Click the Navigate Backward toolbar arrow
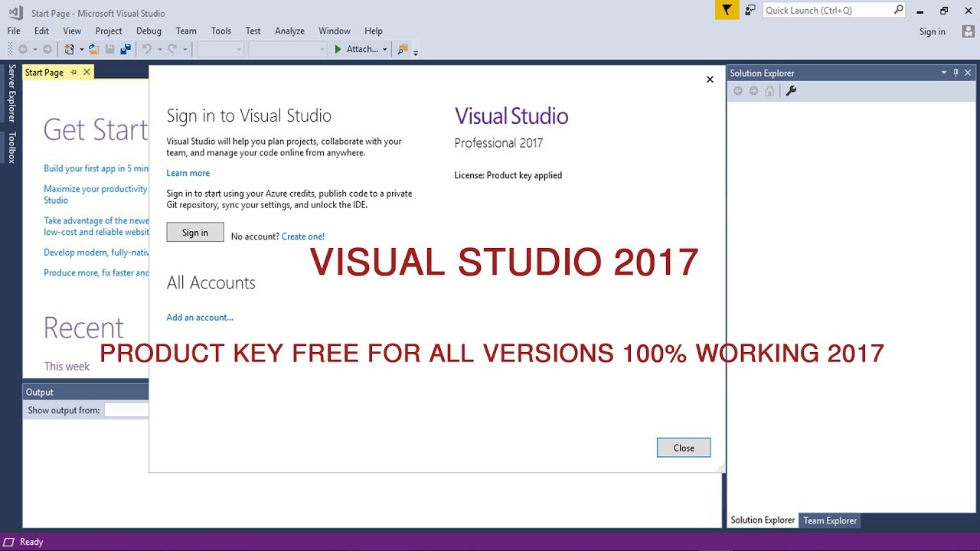This screenshot has height=551, width=980. point(22,49)
